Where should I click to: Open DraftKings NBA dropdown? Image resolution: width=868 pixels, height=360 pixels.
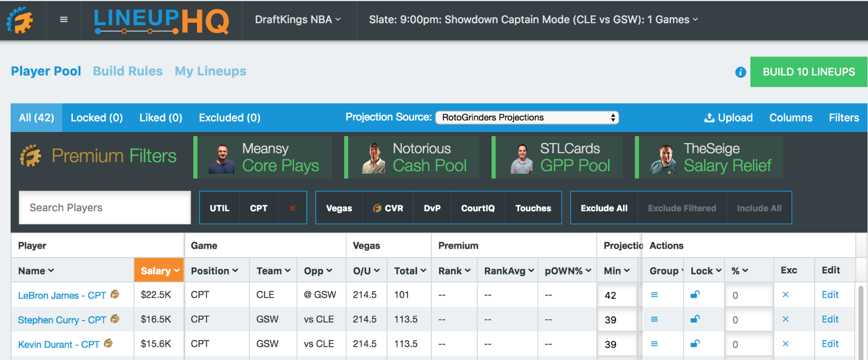[x=298, y=20]
